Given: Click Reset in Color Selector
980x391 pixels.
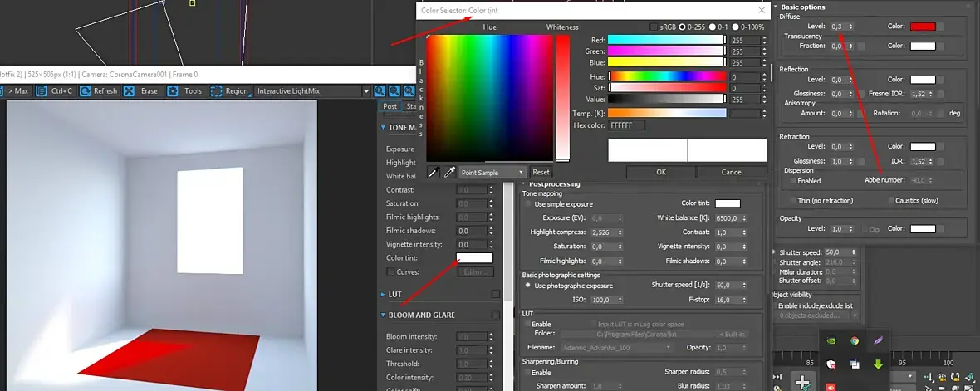Looking at the screenshot, I should (x=541, y=172).
